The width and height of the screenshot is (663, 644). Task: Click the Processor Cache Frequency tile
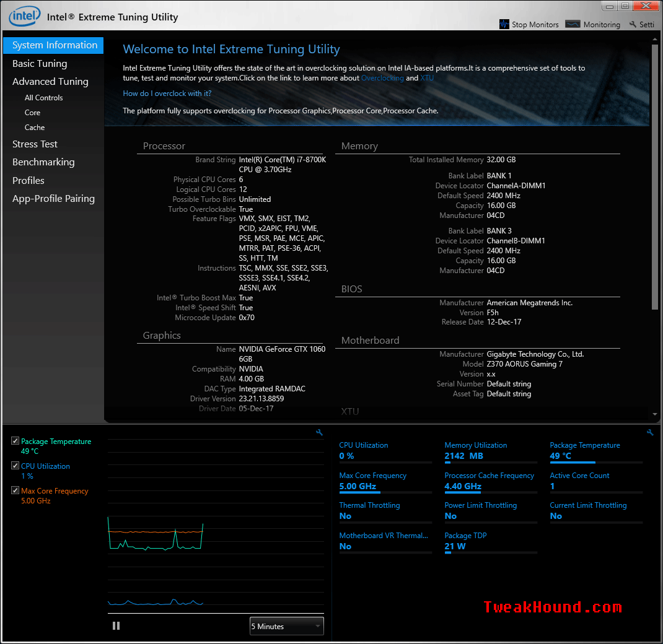click(491, 482)
